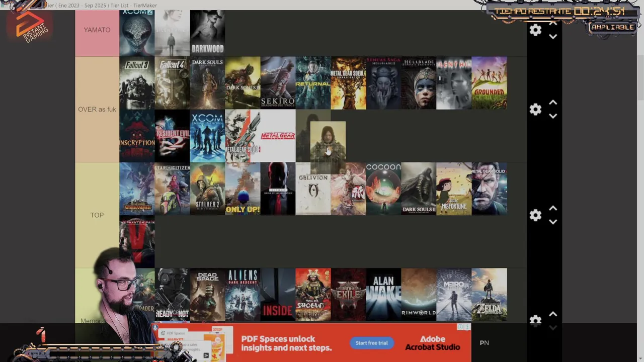Image resolution: width=644 pixels, height=362 pixels.
Task: Select the Returnal cover
Action: [313, 83]
